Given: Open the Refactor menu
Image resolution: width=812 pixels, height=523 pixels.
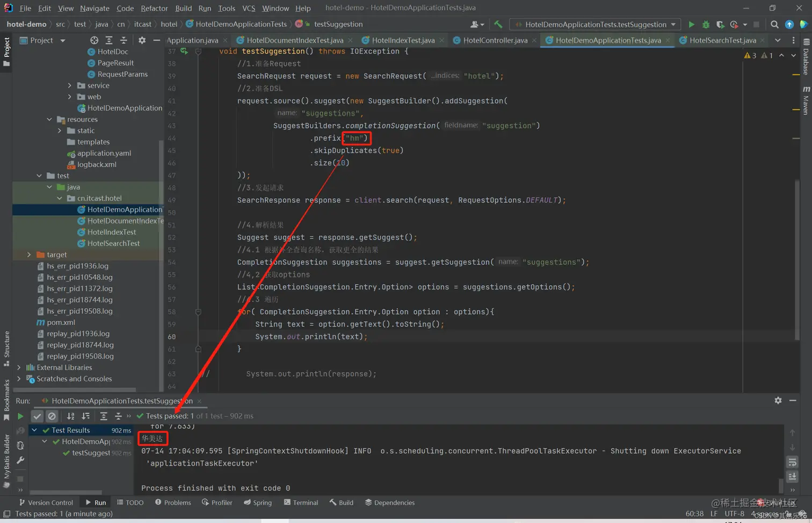Looking at the screenshot, I should 154,8.
